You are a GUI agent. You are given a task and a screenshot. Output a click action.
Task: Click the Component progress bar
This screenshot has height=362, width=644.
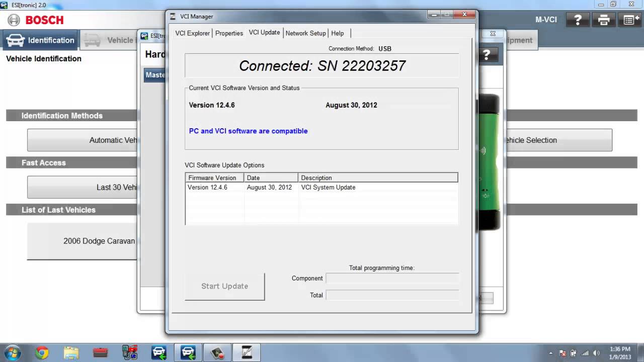[x=392, y=278]
